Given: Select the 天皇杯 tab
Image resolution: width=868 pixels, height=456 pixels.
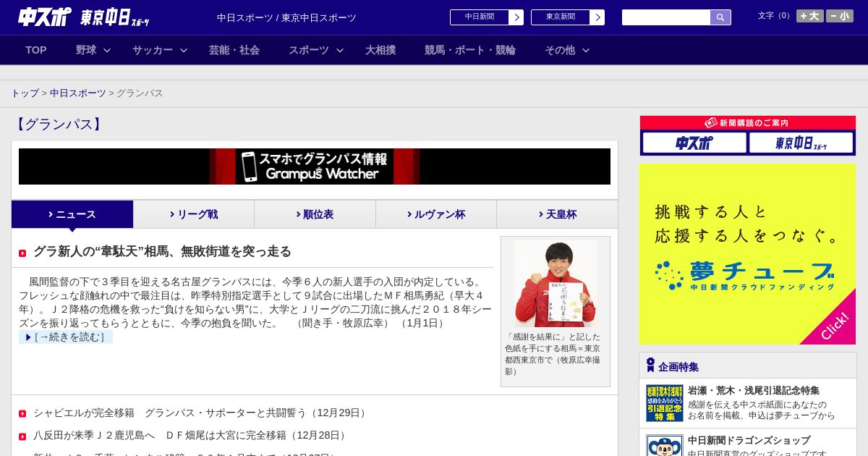Looking at the screenshot, I should click(x=557, y=214).
